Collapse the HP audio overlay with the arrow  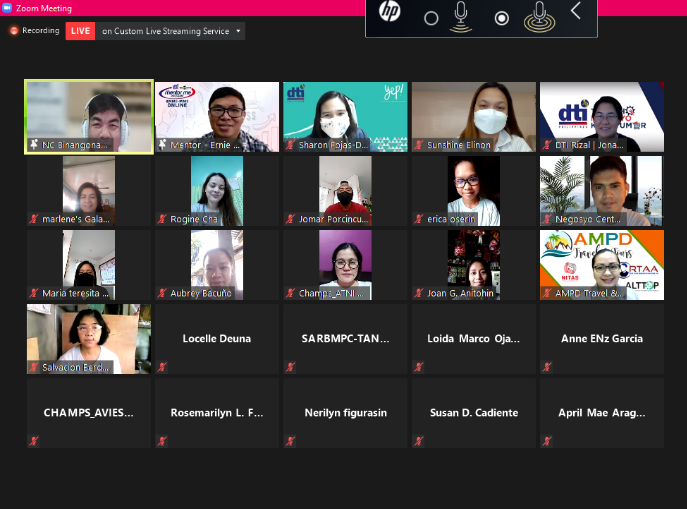tap(576, 12)
